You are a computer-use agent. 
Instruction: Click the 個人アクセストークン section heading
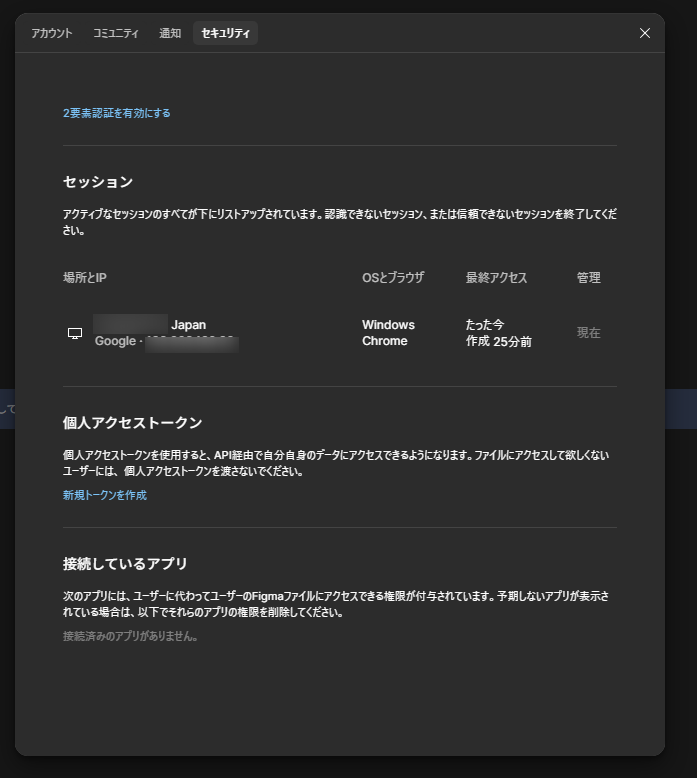(133, 423)
